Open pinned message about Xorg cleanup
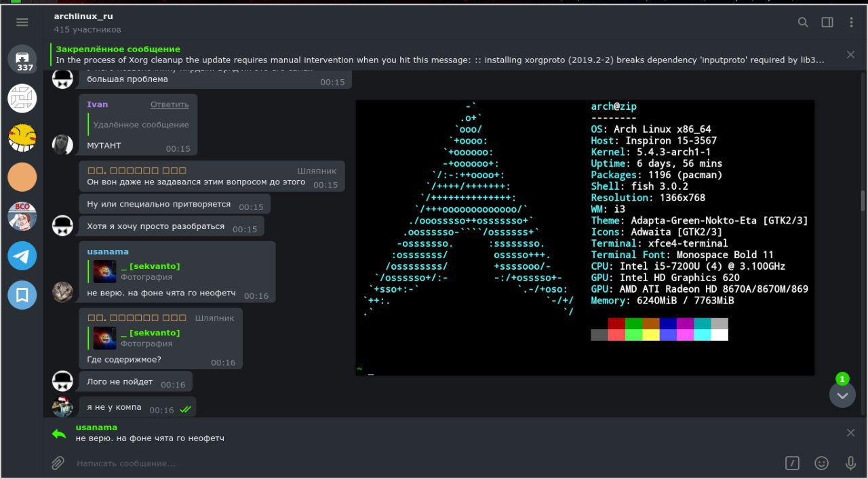This screenshot has height=479, width=868. tap(441, 54)
